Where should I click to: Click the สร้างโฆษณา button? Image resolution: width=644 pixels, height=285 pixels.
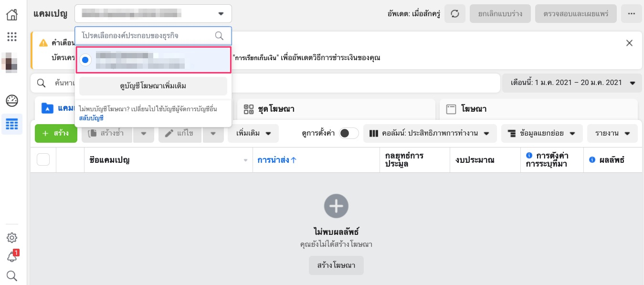pos(336,265)
